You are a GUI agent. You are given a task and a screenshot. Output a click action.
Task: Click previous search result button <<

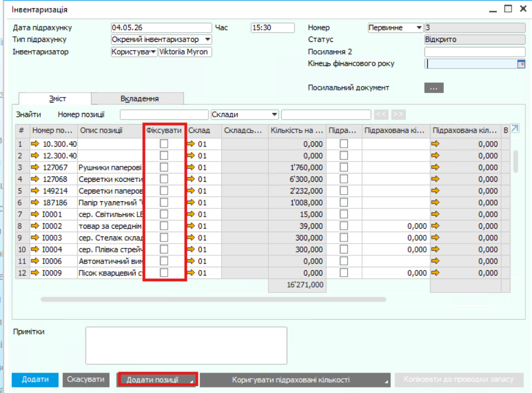pyautogui.click(x=381, y=114)
